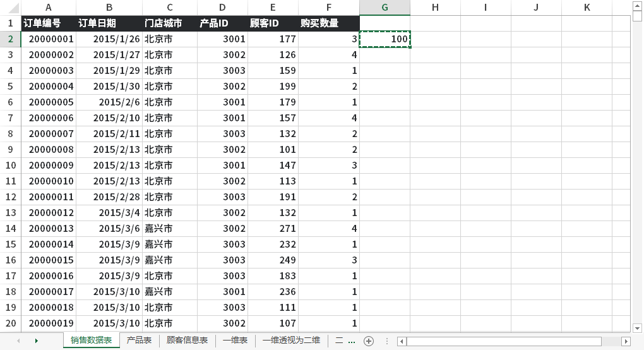644x350 pixels.
Task: Select order number cell 20000006
Action: [x=49, y=118]
